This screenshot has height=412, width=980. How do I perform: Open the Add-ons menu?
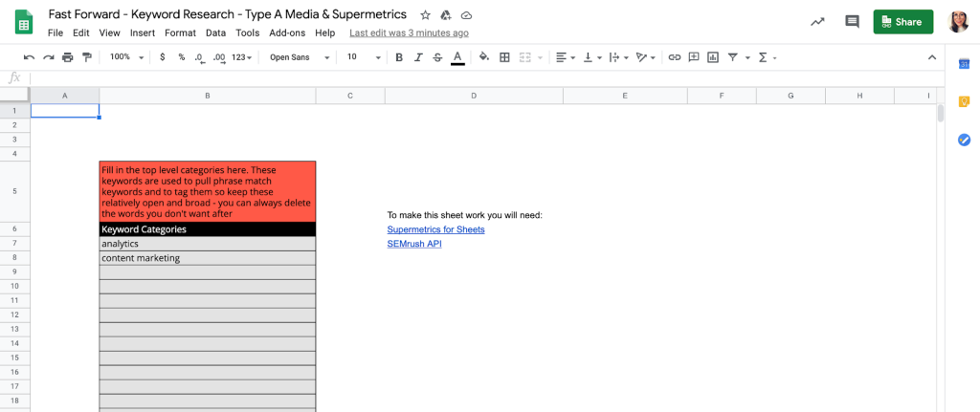[287, 33]
